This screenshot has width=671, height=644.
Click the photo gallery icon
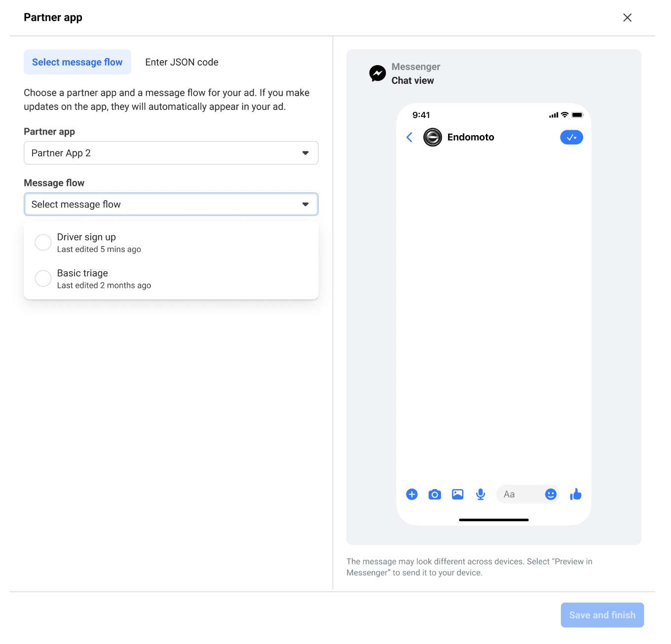point(458,494)
